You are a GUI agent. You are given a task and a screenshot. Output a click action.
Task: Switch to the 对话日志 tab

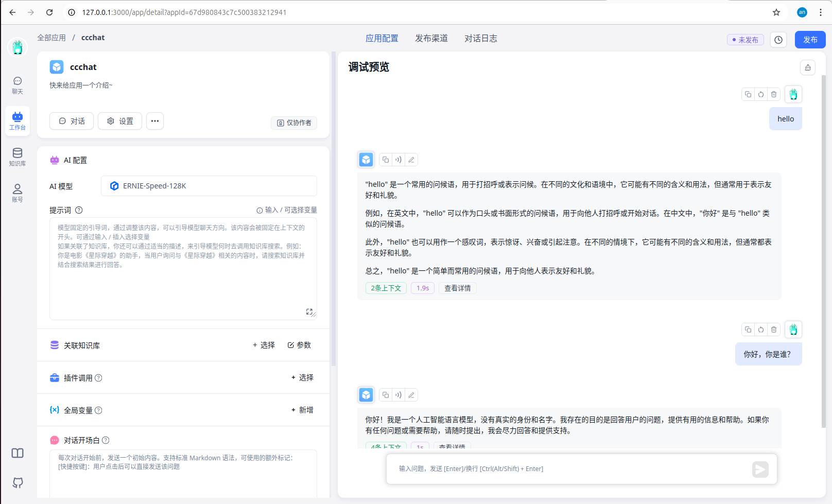480,39
